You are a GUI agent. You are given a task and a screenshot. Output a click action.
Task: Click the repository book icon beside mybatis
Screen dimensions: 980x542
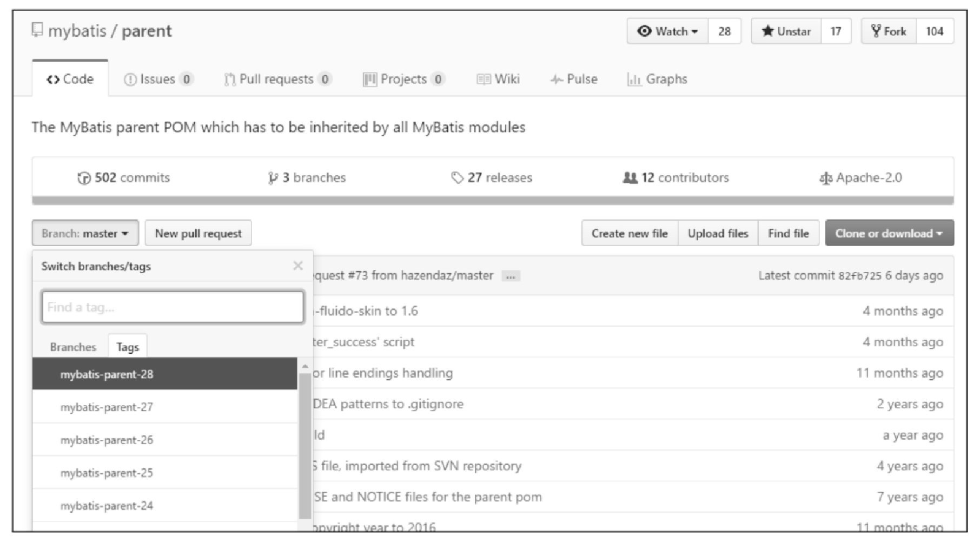(37, 30)
